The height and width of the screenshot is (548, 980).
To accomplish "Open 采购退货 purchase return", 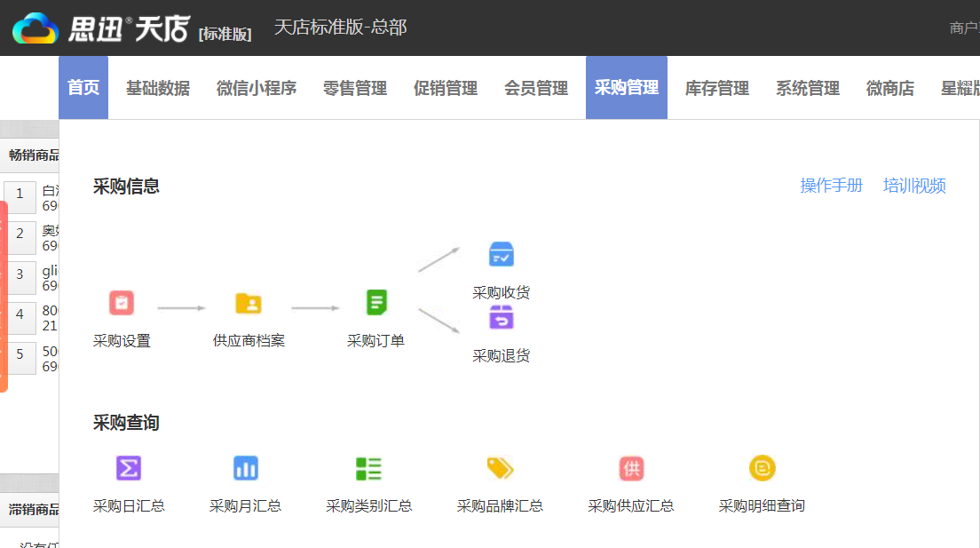I will click(x=502, y=317).
